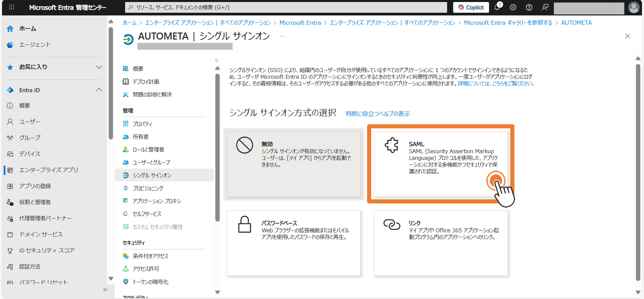644x299 pixels.
Task: Collapse the left navigation with double-chevron
Action: point(105,289)
